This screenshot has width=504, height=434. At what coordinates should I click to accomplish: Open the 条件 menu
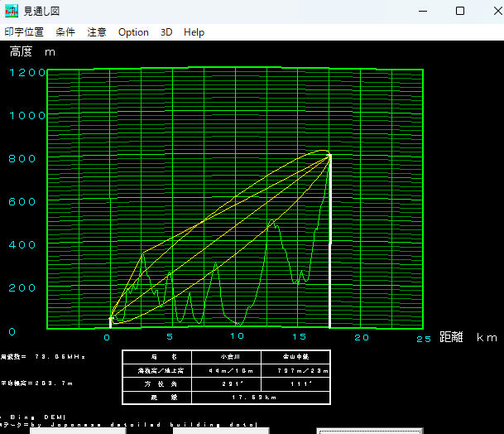click(65, 32)
